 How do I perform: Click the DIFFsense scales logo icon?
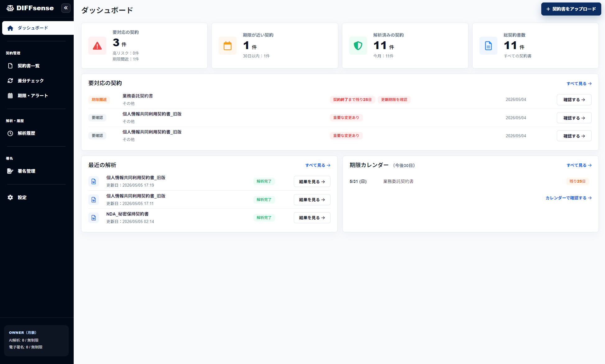click(x=10, y=8)
